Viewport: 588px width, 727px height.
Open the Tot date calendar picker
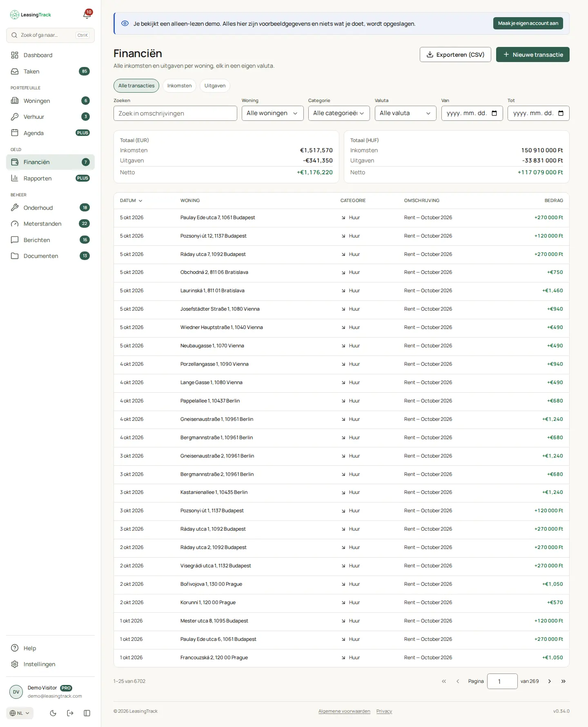(x=561, y=113)
